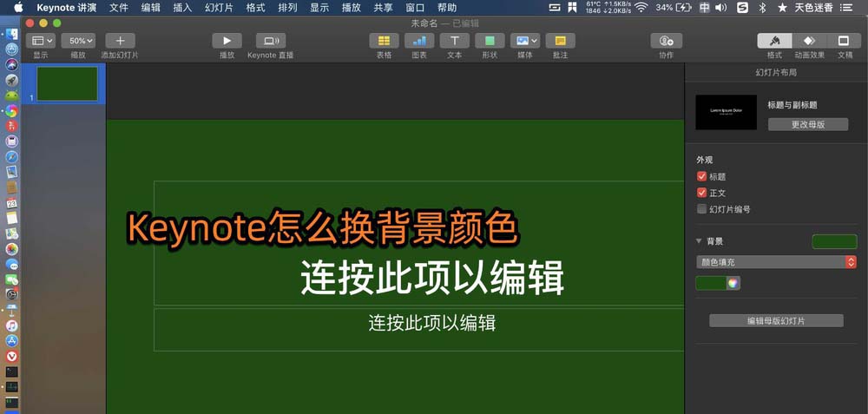
Task: Open Launchpad rocket icon in Dock
Action: pos(11,81)
